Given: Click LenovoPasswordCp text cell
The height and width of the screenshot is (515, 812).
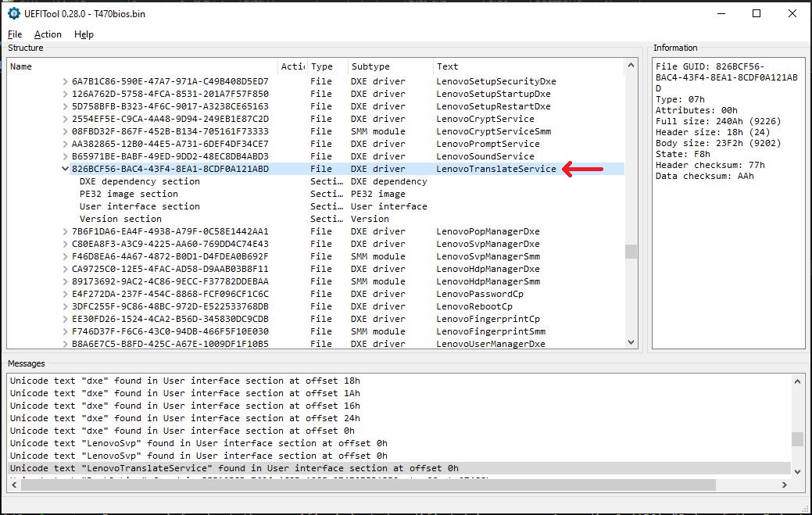Looking at the screenshot, I should click(x=480, y=294).
